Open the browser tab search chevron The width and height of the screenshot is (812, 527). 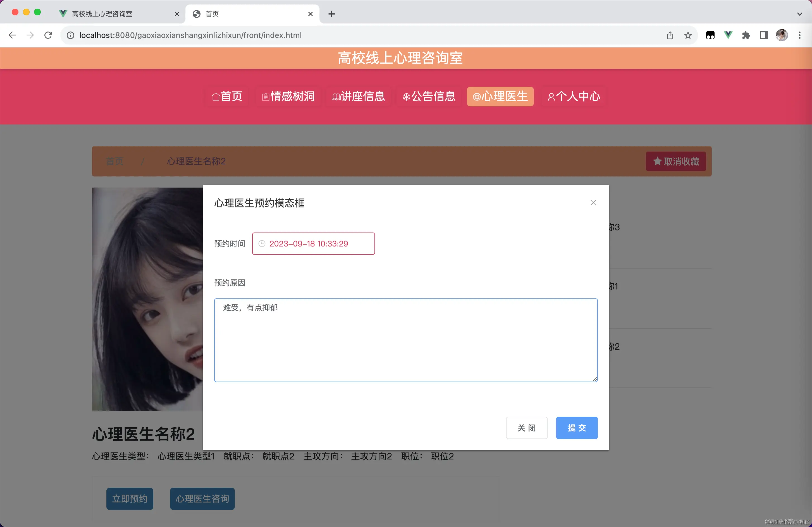tap(799, 14)
